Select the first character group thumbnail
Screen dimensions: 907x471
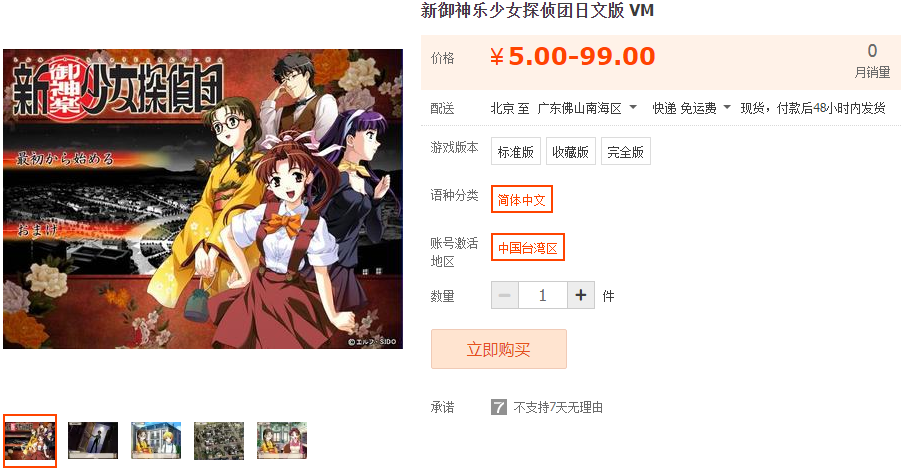click(x=30, y=440)
